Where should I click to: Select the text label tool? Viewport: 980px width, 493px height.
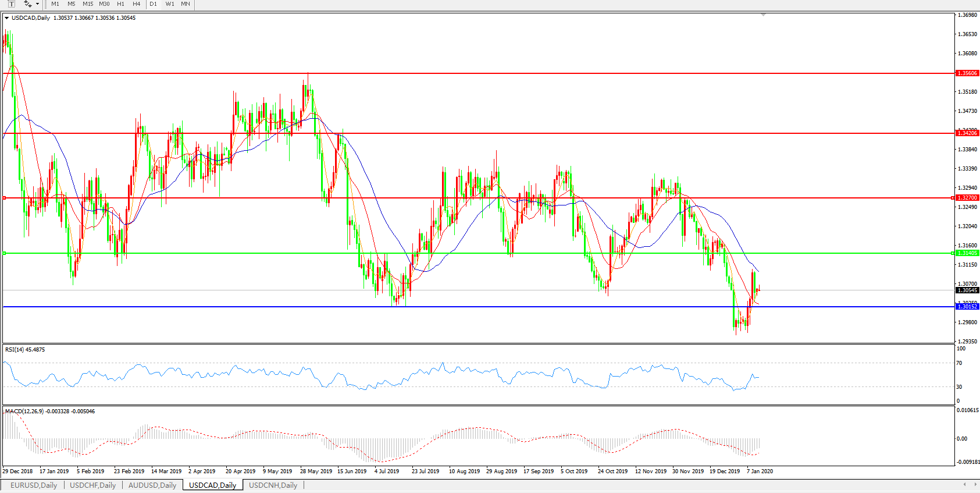click(x=11, y=4)
